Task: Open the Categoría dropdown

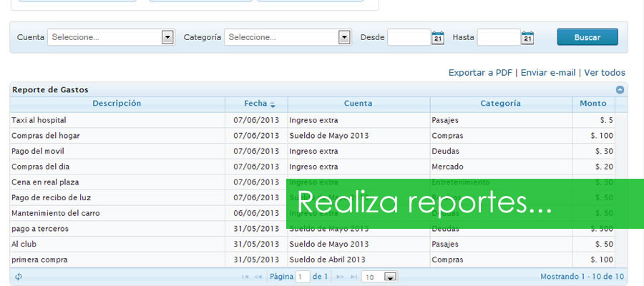Action: pos(344,37)
